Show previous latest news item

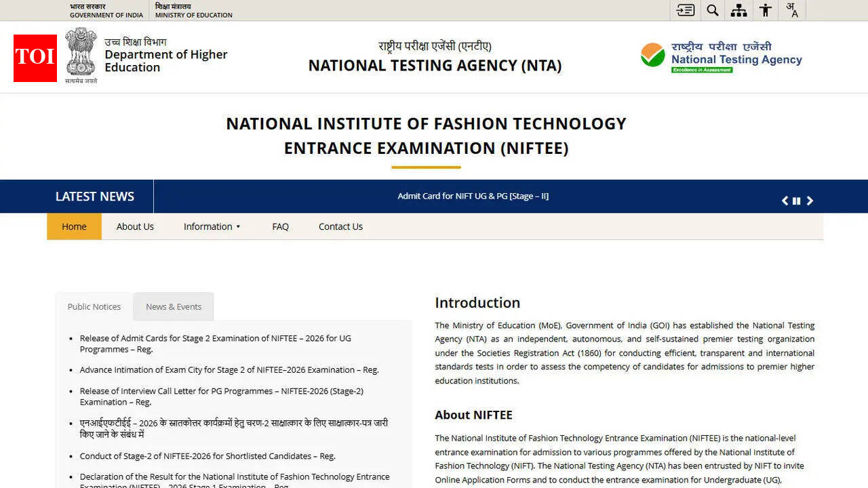785,201
